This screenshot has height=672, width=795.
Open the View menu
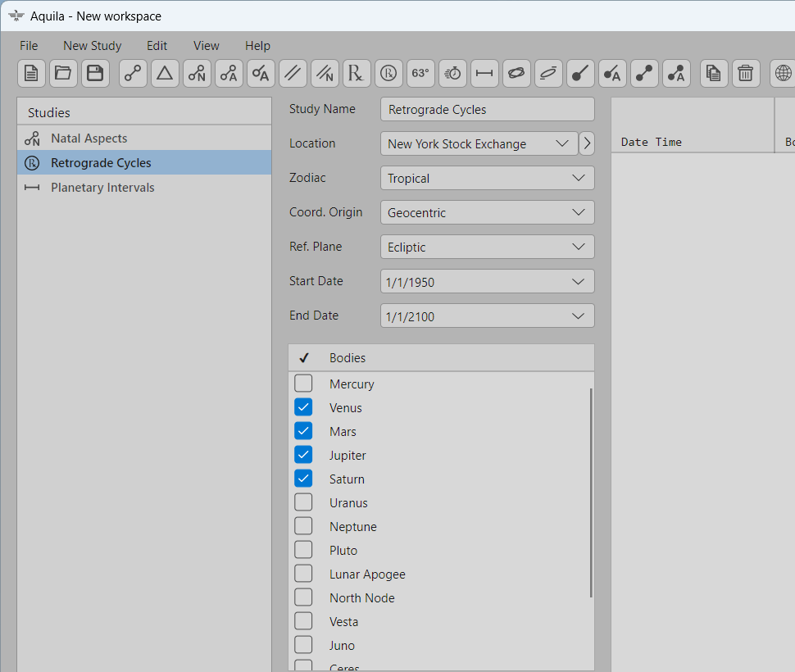pyautogui.click(x=206, y=46)
